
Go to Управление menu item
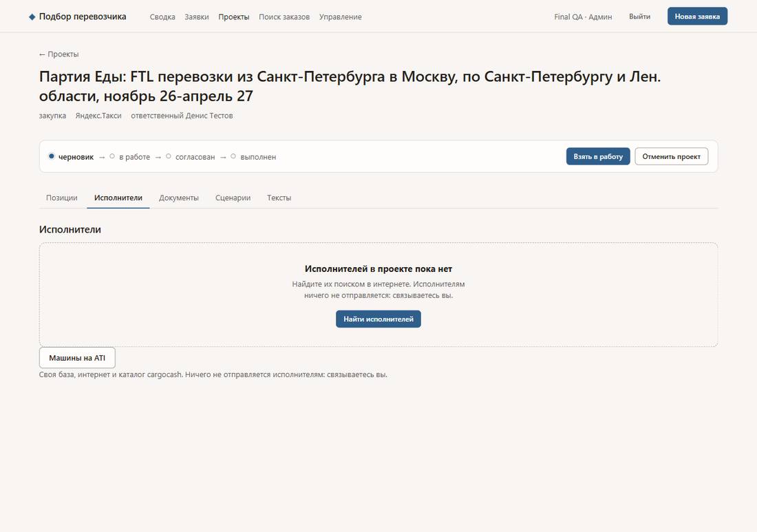(341, 17)
